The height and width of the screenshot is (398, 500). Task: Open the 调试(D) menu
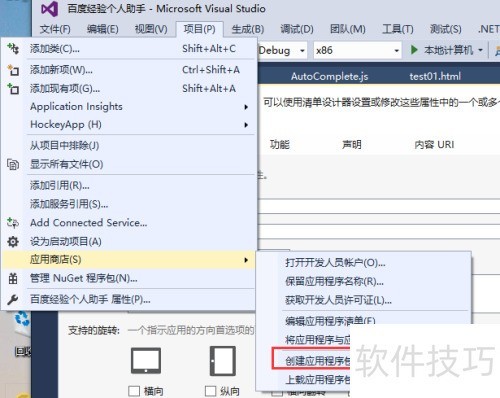tap(297, 29)
